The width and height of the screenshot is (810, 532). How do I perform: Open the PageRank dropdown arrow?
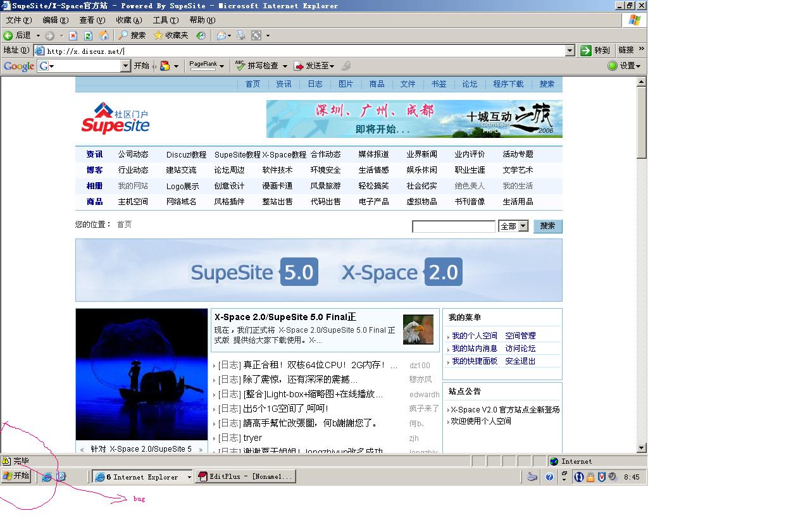click(x=223, y=66)
